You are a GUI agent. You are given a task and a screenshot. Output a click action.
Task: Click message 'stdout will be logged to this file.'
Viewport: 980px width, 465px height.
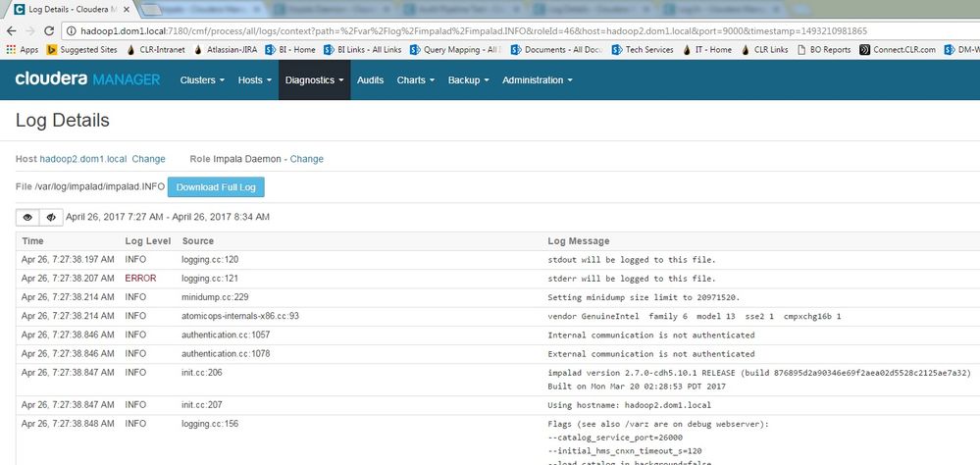[632, 259]
